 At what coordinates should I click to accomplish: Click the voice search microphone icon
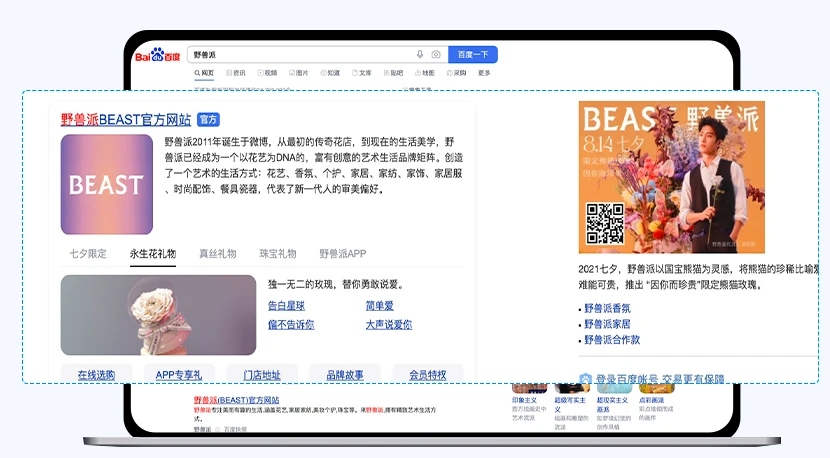coord(420,55)
